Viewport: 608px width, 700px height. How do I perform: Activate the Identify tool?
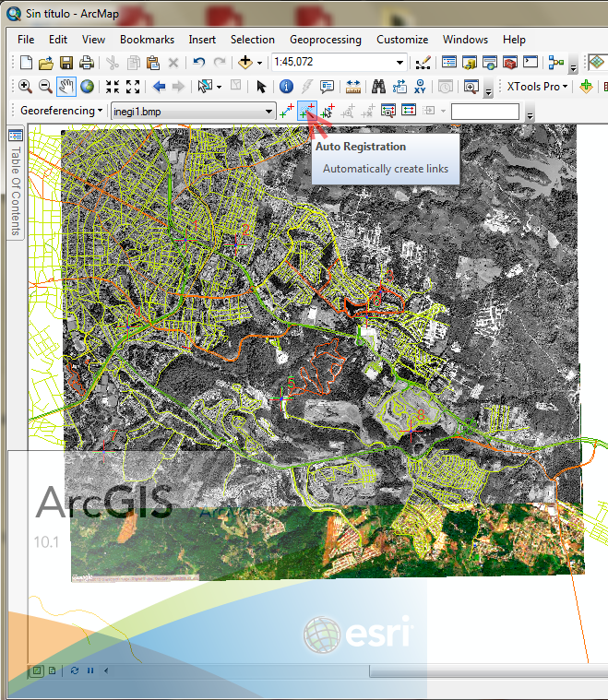click(286, 87)
